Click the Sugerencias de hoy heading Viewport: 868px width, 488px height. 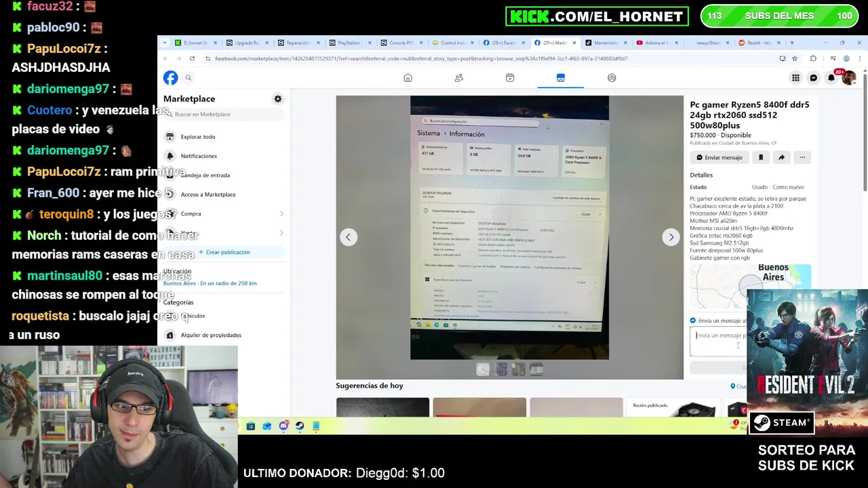point(370,386)
